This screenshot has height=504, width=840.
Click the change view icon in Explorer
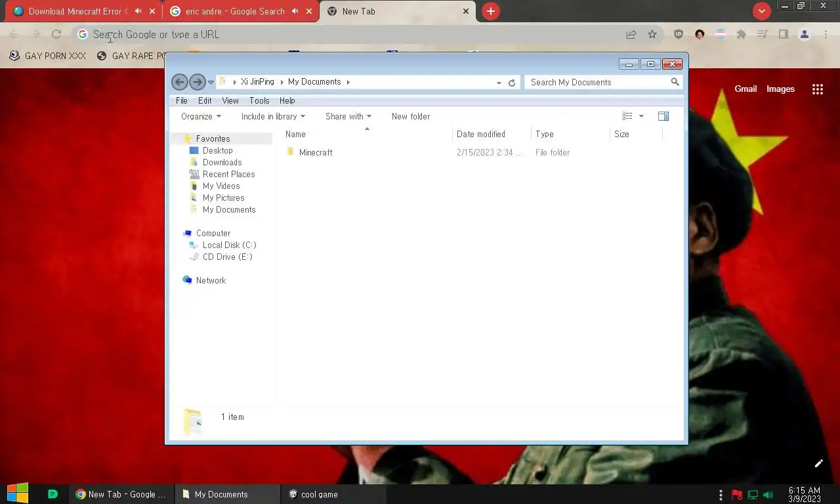[627, 116]
